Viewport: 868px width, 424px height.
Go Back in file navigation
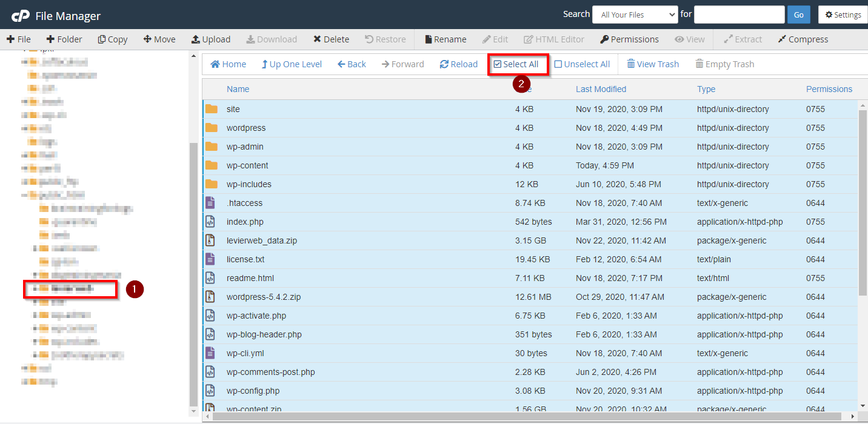[x=352, y=64]
